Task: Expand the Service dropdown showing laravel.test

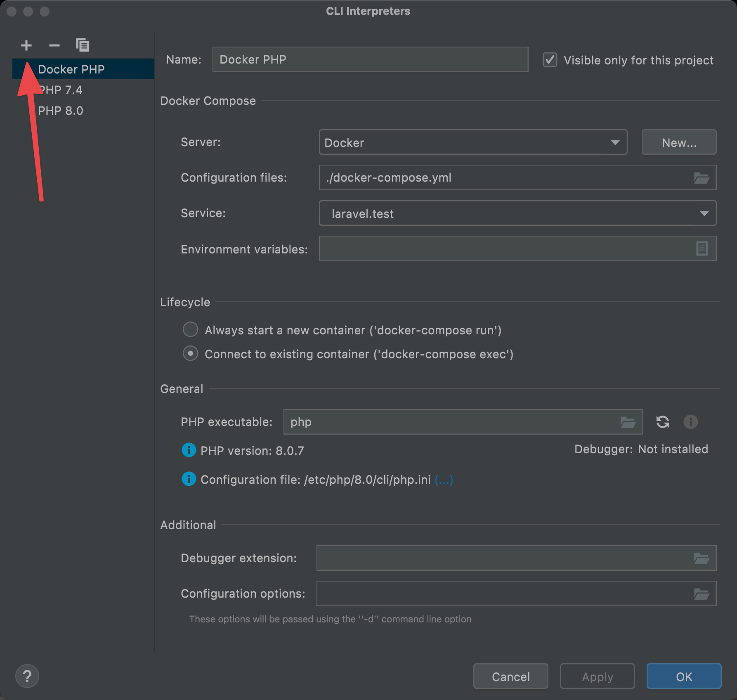Action: (517, 213)
